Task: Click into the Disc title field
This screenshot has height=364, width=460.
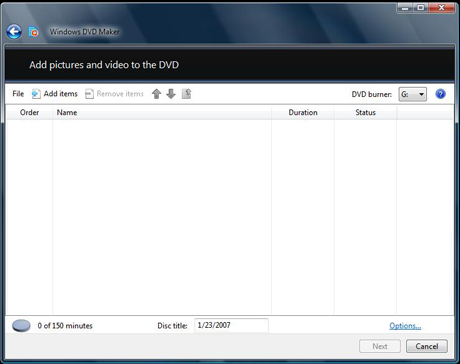Action: click(231, 325)
